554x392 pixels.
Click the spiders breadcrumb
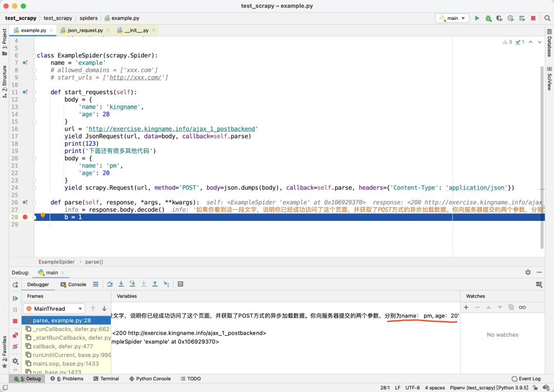88,18
